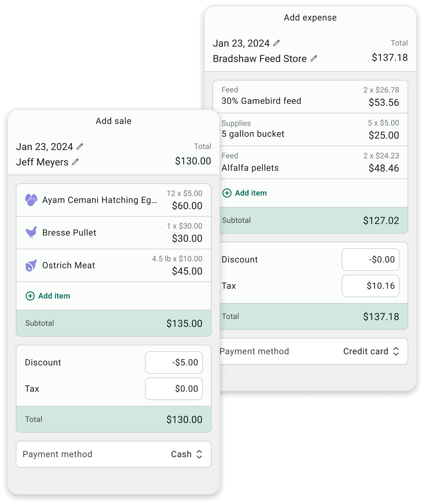This screenshot has height=504, width=424.
Task: Click the sale Tax amount field
Action: (174, 389)
